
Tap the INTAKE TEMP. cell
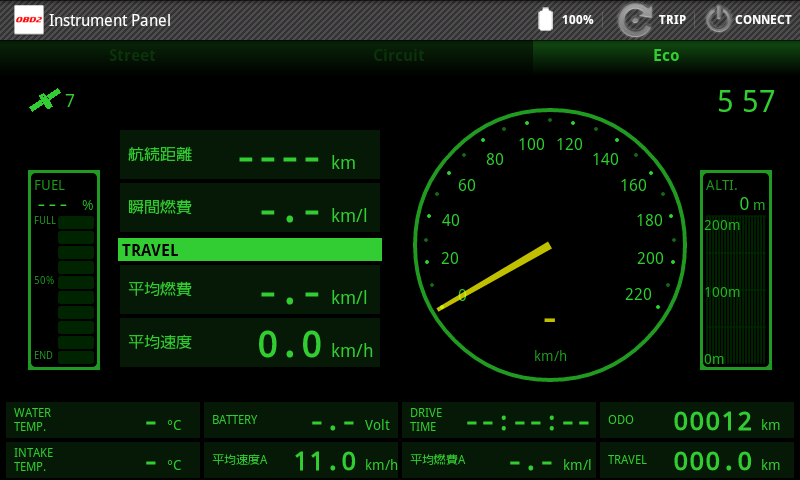(103, 460)
